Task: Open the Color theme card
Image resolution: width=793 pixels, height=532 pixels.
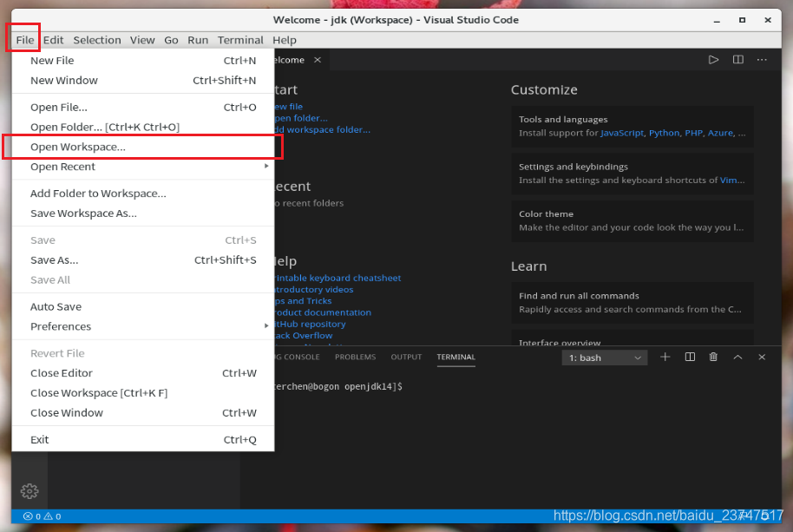Action: pos(632,221)
